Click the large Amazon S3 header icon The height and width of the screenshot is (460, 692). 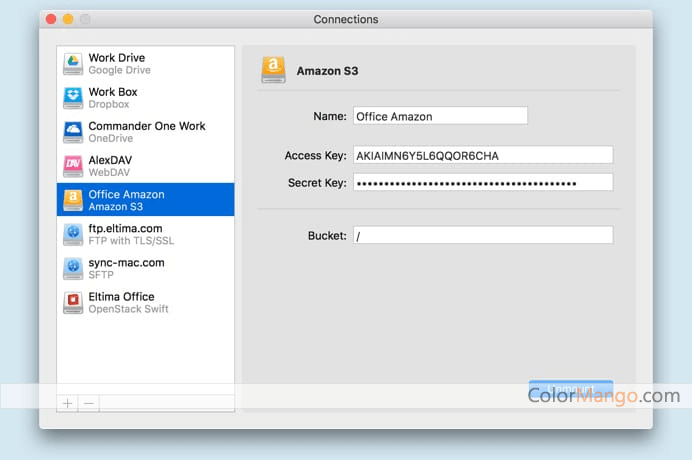pyautogui.click(x=273, y=70)
